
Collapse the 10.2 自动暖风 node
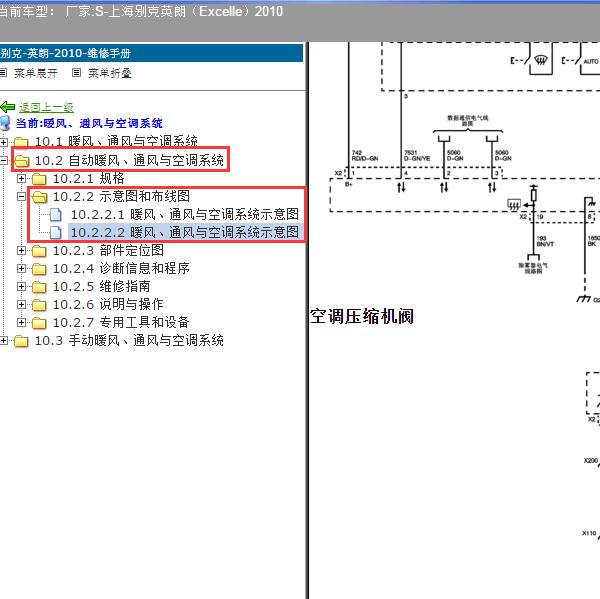click(3, 160)
